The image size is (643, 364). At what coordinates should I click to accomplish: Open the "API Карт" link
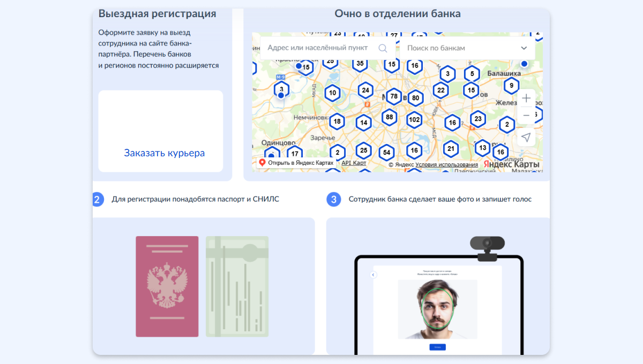(354, 163)
